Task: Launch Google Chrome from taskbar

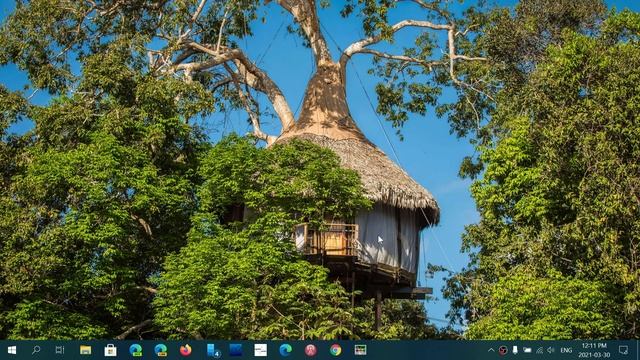Action: [x=336, y=350]
